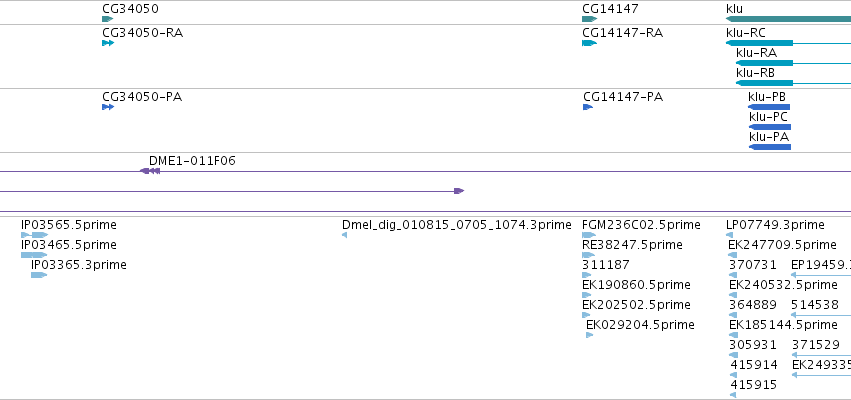Click the 305931 EST label

click(x=753, y=345)
